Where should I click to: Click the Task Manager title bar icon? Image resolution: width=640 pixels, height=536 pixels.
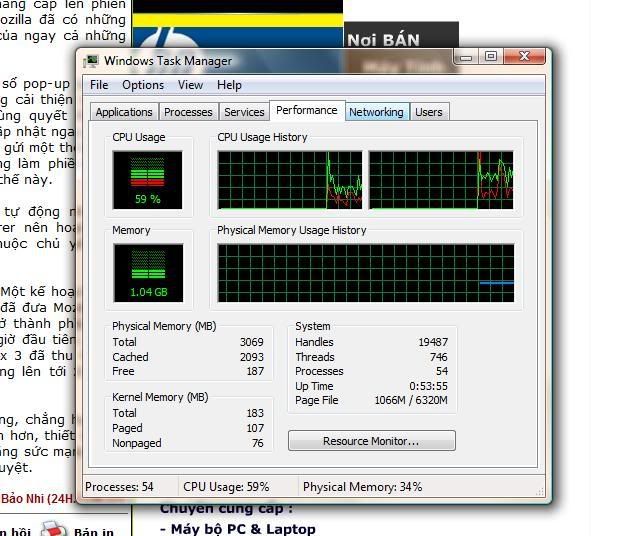(92, 61)
